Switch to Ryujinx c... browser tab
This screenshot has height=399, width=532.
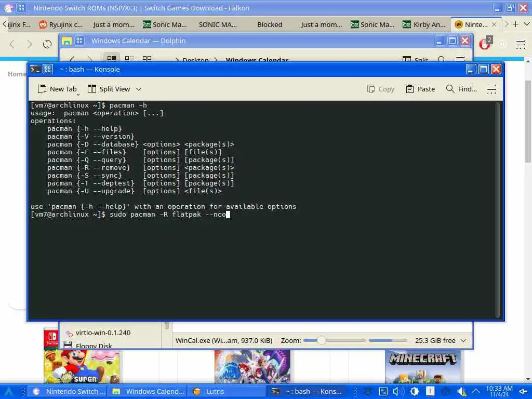pos(61,24)
